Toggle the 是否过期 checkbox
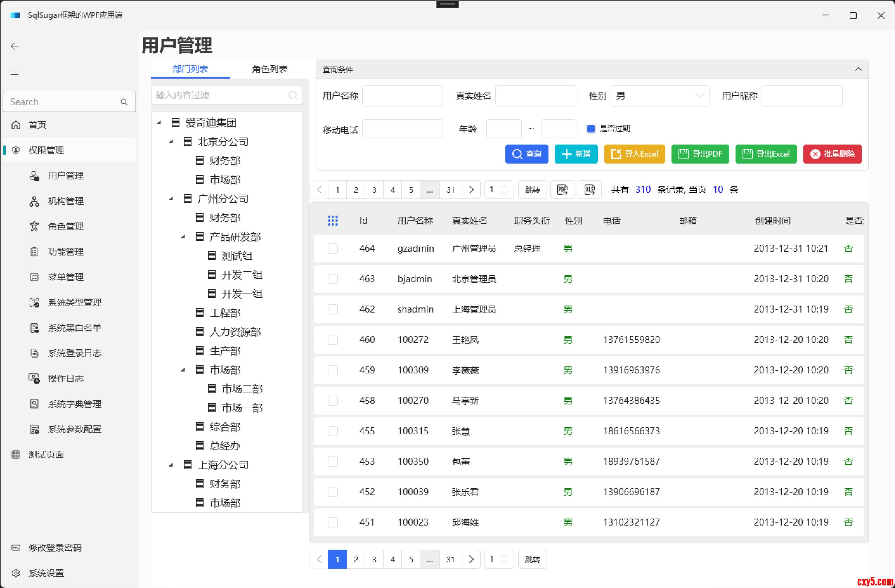 590,129
